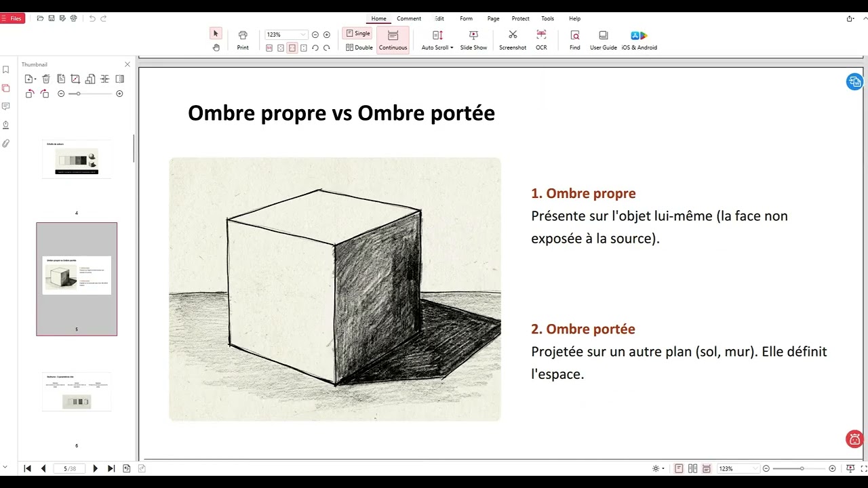Toggle Single page layout
Image resolution: width=868 pixels, height=488 pixels.
point(358,33)
